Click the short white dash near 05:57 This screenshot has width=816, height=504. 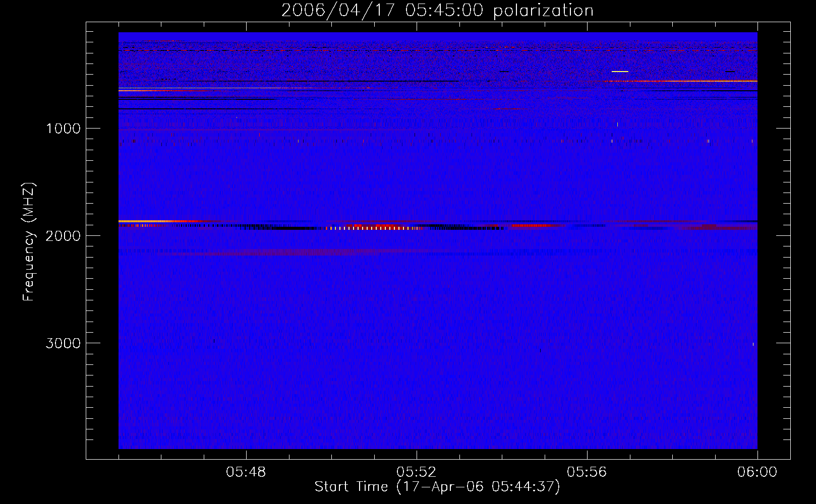[620, 72]
